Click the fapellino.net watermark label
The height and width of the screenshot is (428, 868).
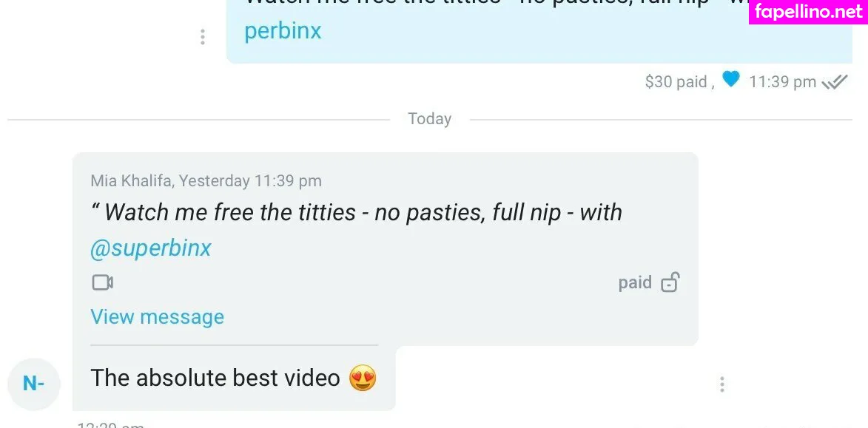pos(808,12)
